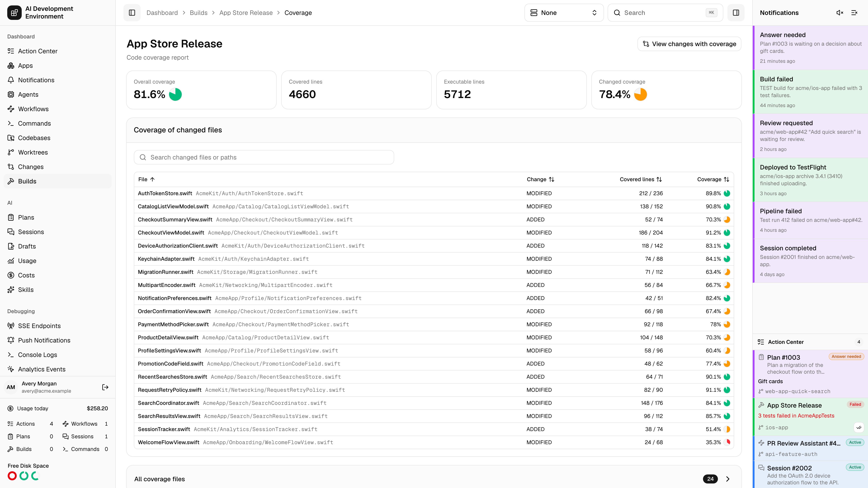
Task: Sort table by Change column
Action: coord(540,180)
